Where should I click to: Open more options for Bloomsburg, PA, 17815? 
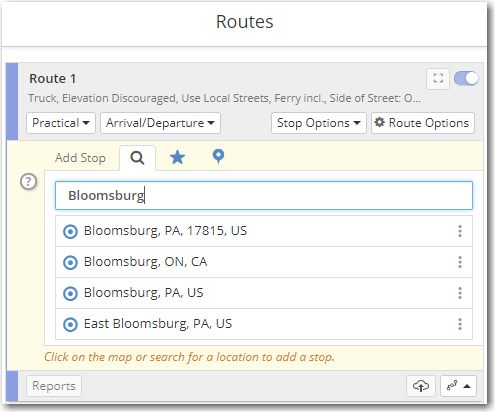coord(460,231)
